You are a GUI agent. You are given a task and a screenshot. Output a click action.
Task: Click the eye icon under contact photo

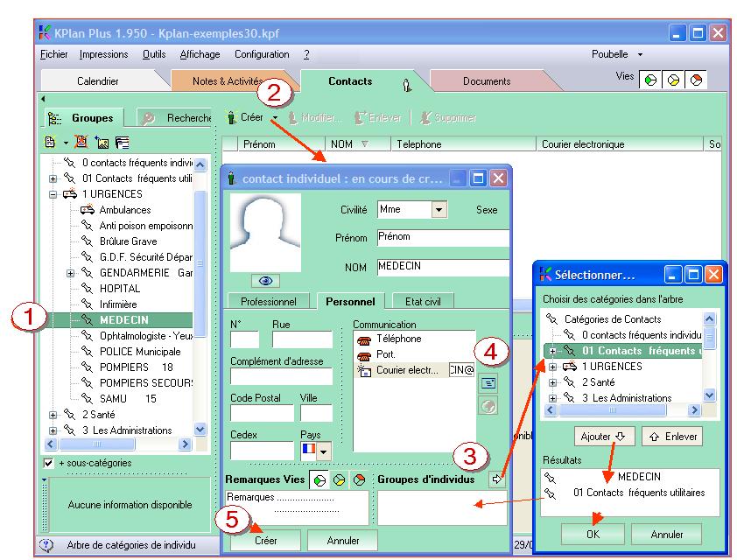(264, 281)
